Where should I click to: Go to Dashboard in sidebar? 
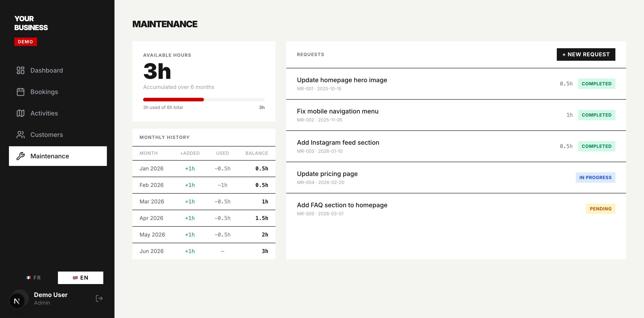[x=58, y=70]
